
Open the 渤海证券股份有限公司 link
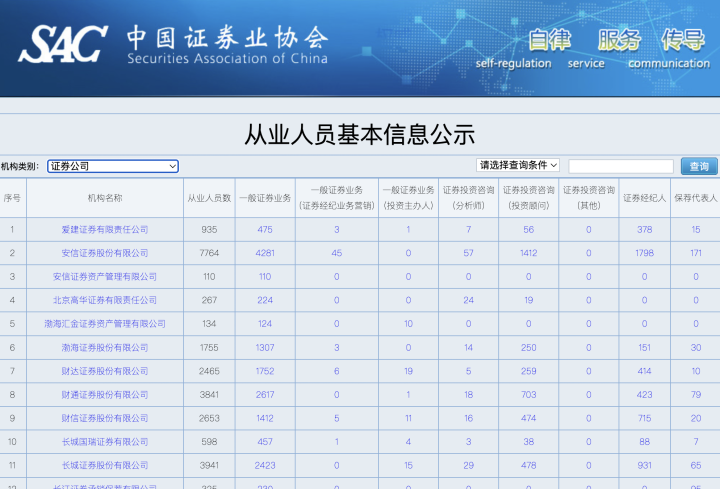[105, 348]
